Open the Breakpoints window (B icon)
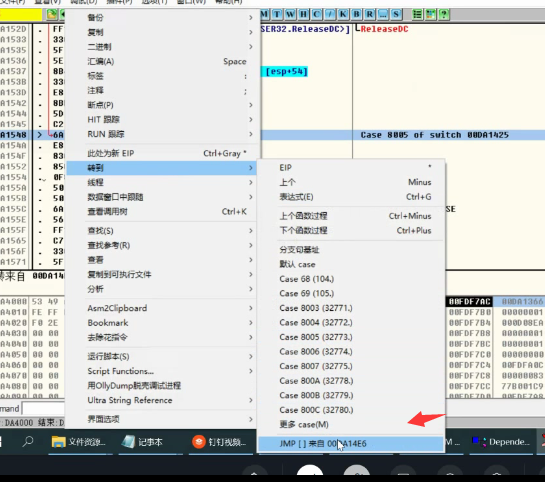 356,14
